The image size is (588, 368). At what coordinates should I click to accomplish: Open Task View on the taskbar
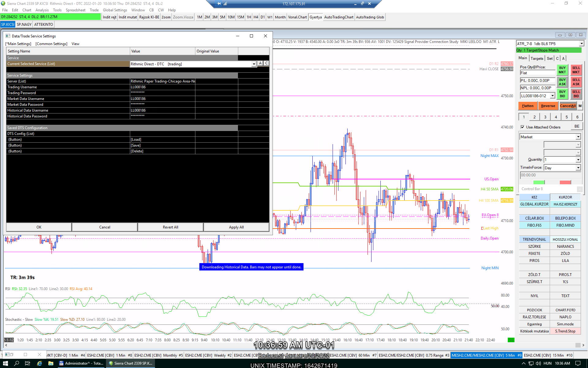point(28,363)
